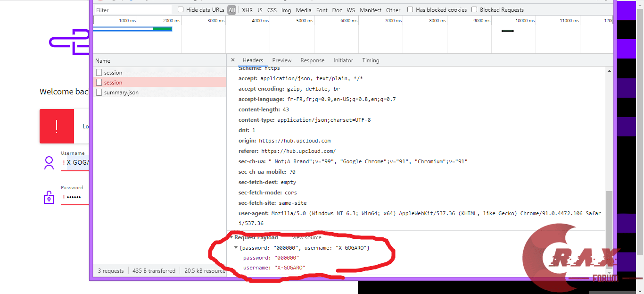644x294 pixels.
Task: Click the red exclamation error alert icon
Action: pos(57,126)
